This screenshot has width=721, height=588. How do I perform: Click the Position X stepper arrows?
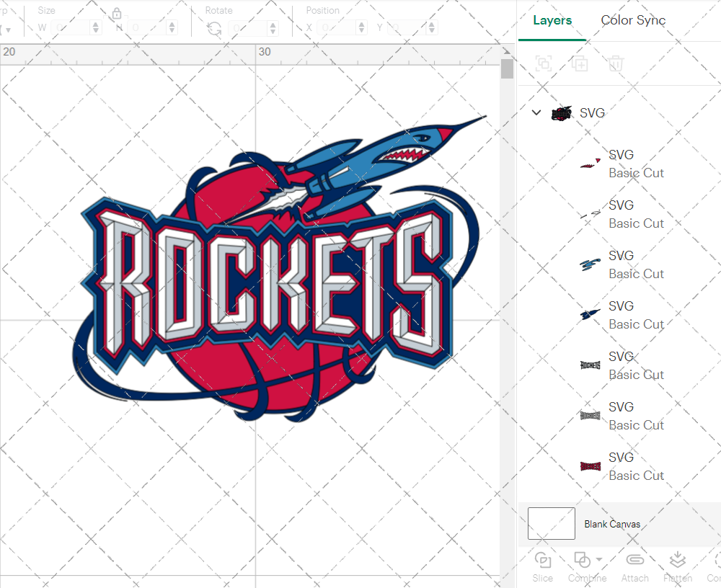[362, 27]
